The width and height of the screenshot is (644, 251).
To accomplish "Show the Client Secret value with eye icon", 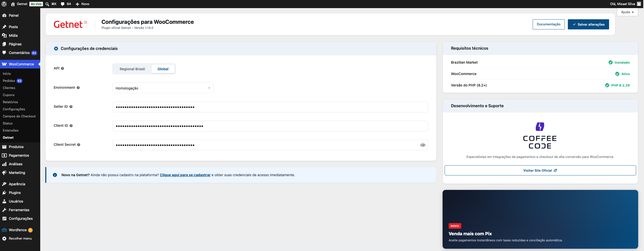I will coord(423,145).
